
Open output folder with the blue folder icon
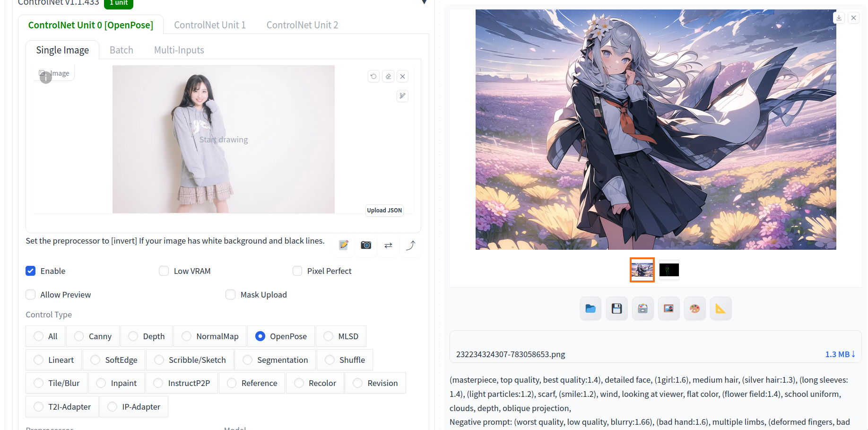coord(590,308)
